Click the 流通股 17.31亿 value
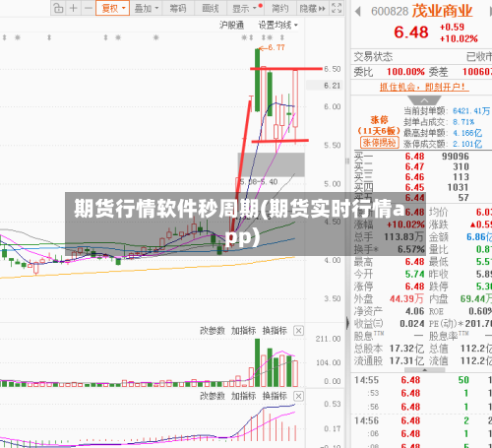Screen dimensions: 492x448 click(x=406, y=361)
